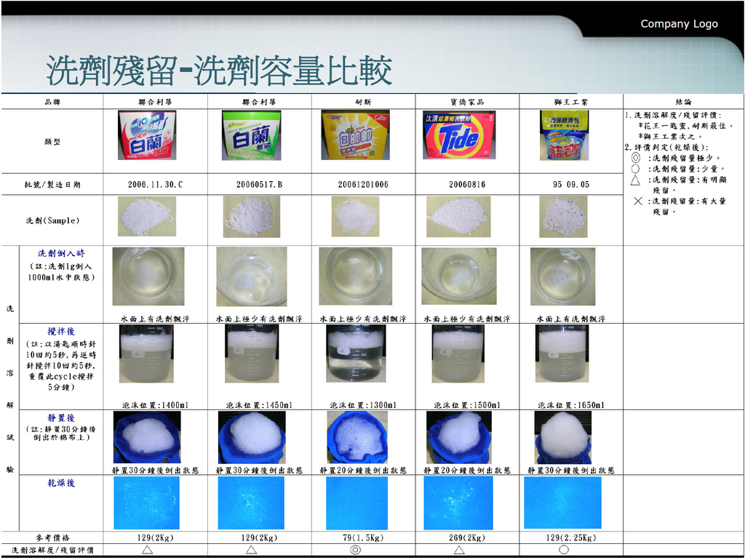Click the foam-on-cloth photo in the 獅王工業 column
The width and height of the screenshot is (745, 560).
coord(563,438)
